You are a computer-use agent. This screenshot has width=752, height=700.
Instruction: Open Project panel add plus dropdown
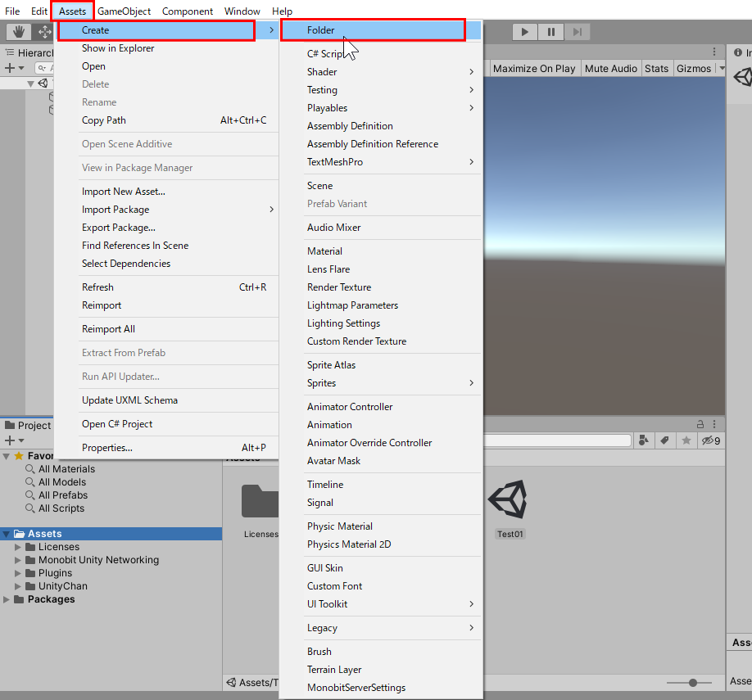14,440
